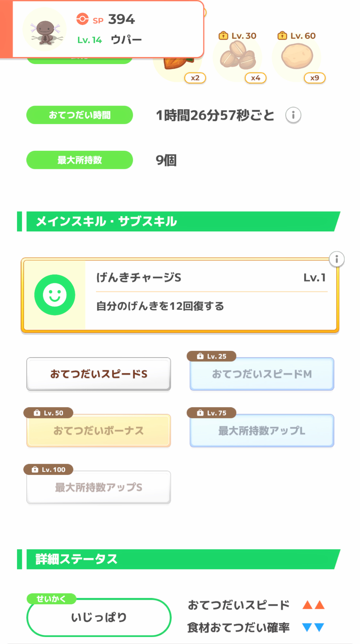Viewport: 360px width, 644px height.
Task: Tap the おてつだい時間 green label
Action: (80, 115)
